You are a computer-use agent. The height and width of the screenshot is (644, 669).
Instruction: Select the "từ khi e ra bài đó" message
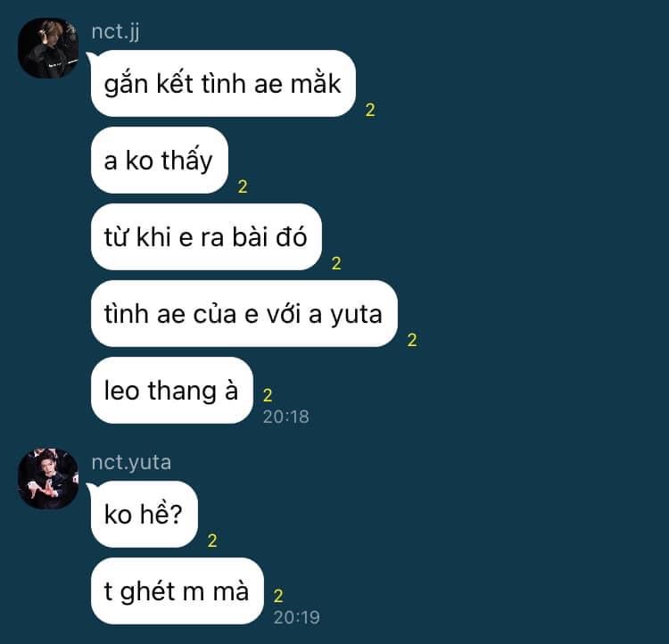point(206,237)
